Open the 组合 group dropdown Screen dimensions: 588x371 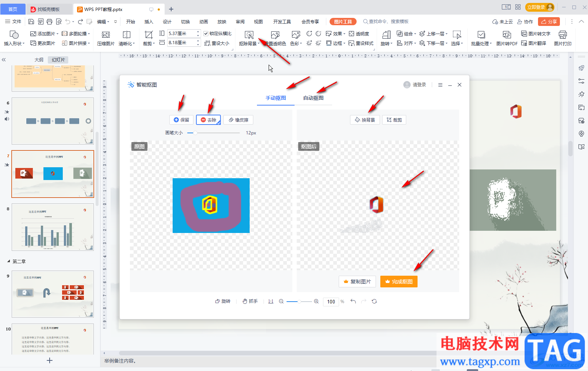(406, 34)
